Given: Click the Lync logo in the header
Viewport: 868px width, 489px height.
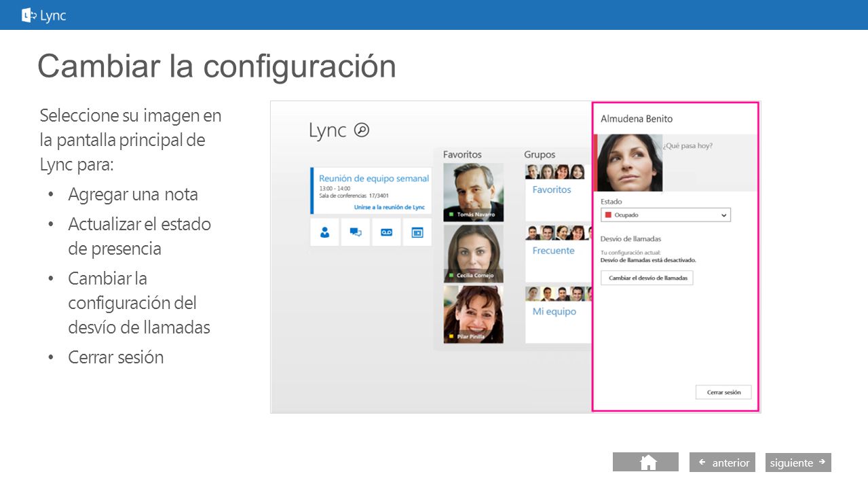Looking at the screenshot, I should (x=44, y=15).
